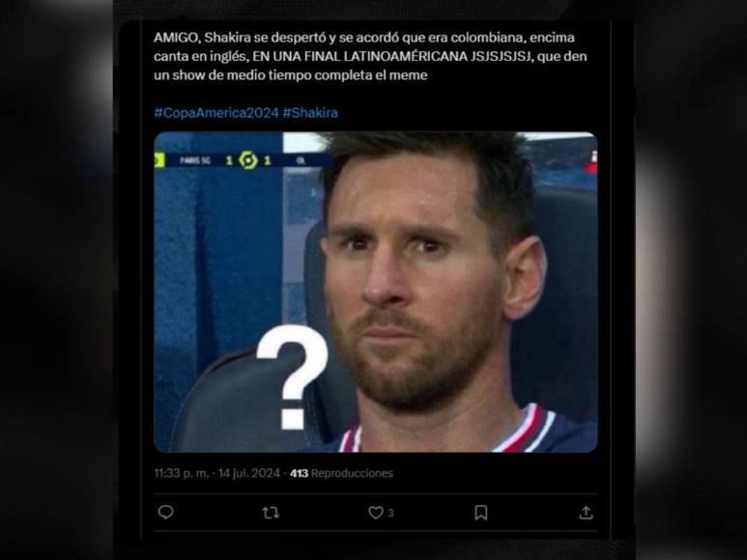The width and height of the screenshot is (747, 560).
Task: Open the reply speech-bubble icon
Action: tap(165, 513)
